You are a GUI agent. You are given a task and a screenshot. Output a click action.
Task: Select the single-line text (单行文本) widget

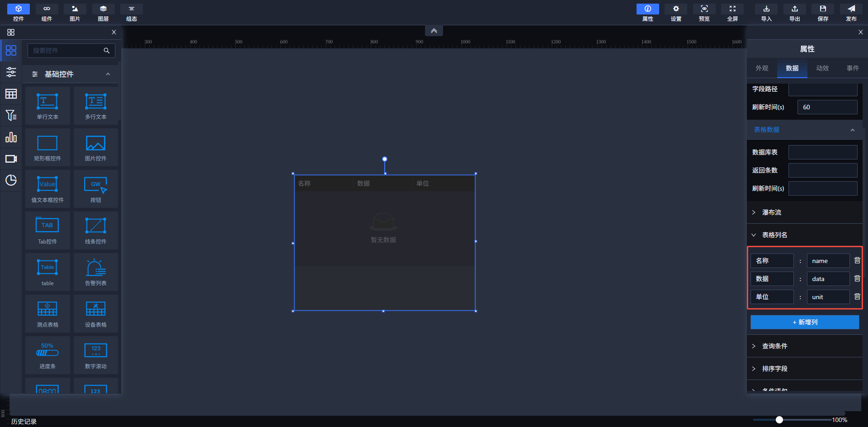(47, 106)
